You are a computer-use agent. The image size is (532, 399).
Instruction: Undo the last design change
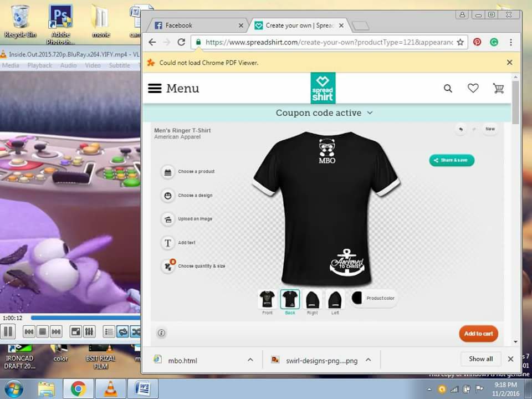tap(461, 129)
